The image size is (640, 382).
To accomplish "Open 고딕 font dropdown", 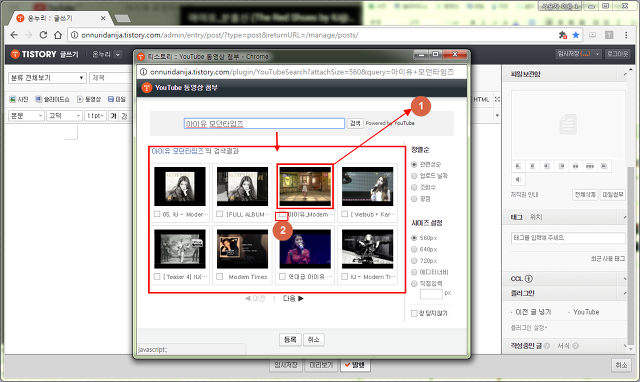I will (64, 116).
